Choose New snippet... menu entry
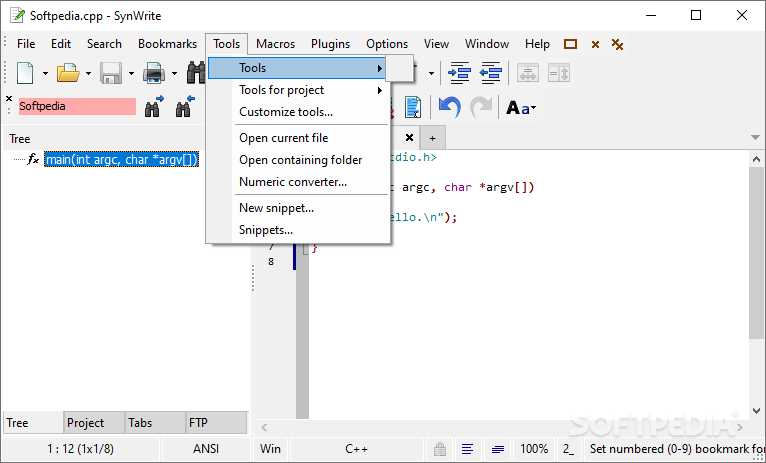 tap(299, 208)
